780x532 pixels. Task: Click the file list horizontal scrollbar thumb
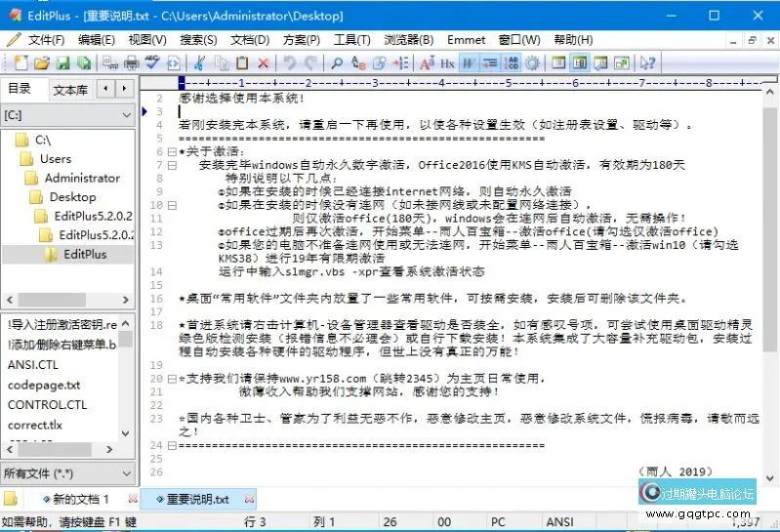[56, 449]
